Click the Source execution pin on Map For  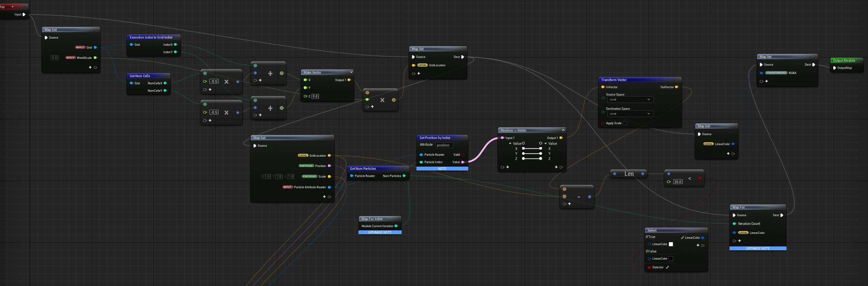734,215
